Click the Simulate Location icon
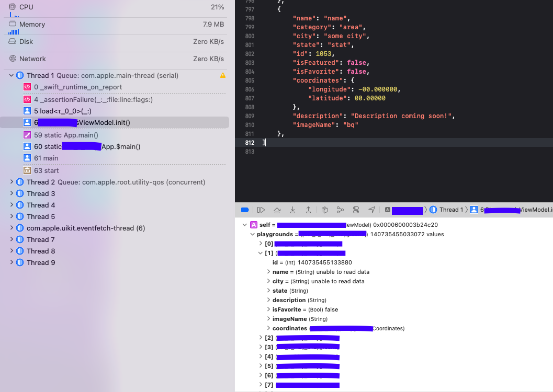 pos(372,209)
